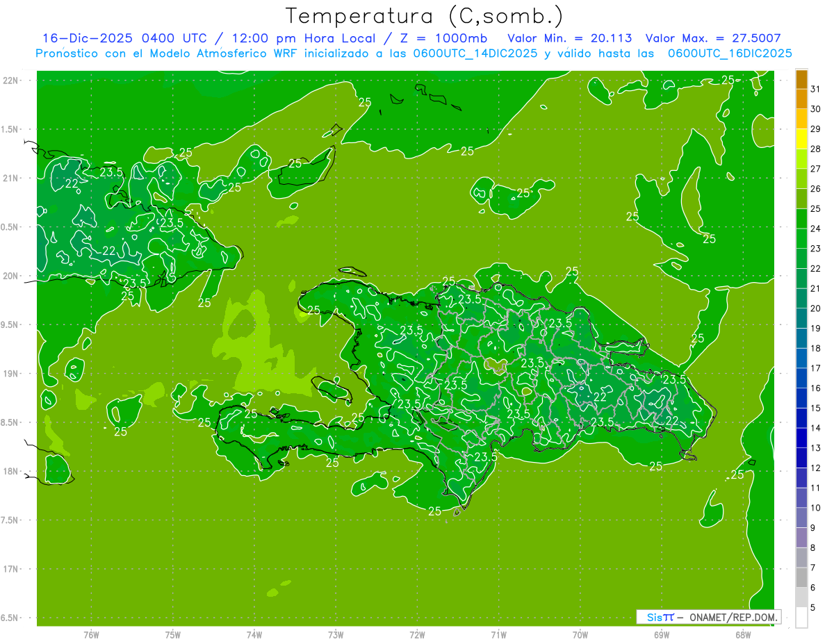
Task: Click the 71W longitude axis label
Action: point(498,635)
